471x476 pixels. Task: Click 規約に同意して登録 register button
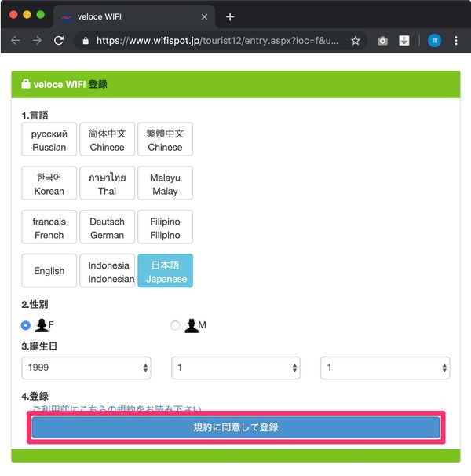coord(235,427)
